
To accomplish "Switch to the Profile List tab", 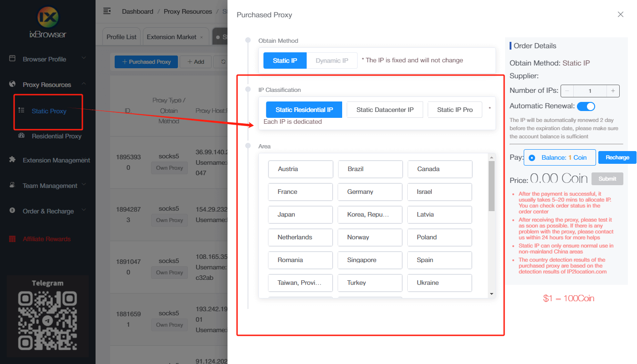I will coord(121,36).
